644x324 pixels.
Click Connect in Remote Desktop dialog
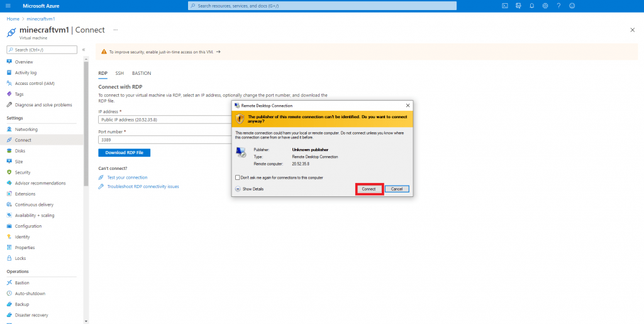(x=369, y=189)
